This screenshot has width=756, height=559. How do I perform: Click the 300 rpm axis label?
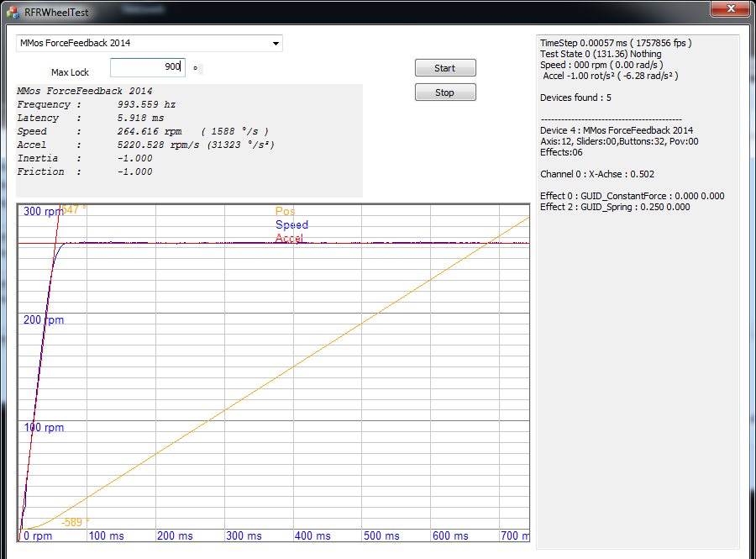tap(44, 211)
